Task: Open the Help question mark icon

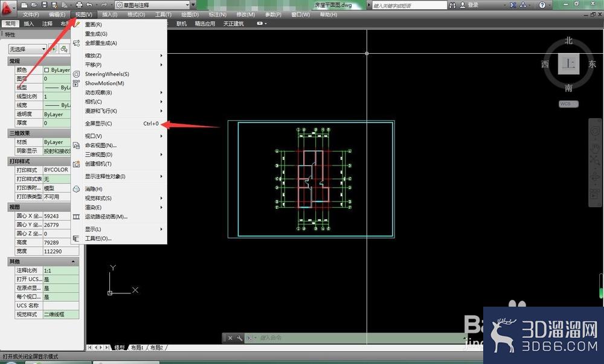Action: tap(542, 5)
